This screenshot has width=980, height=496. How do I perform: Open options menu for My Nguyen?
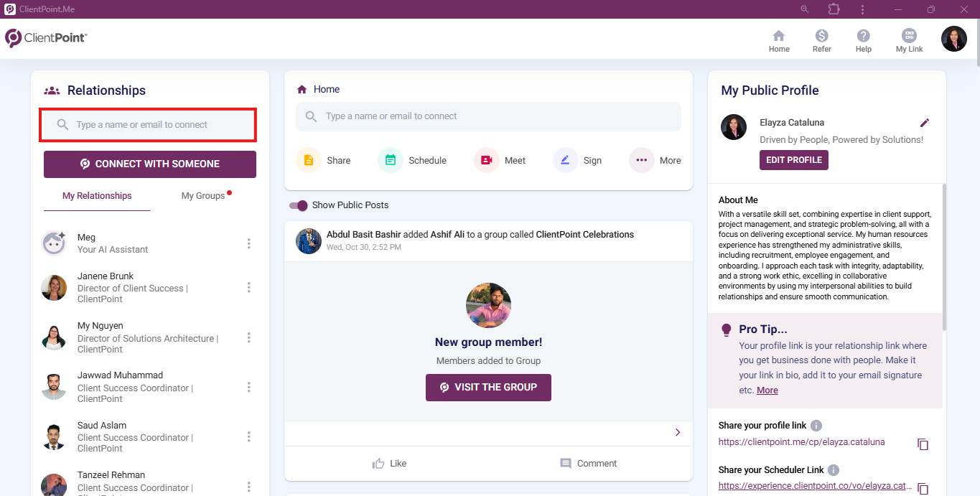tap(249, 337)
